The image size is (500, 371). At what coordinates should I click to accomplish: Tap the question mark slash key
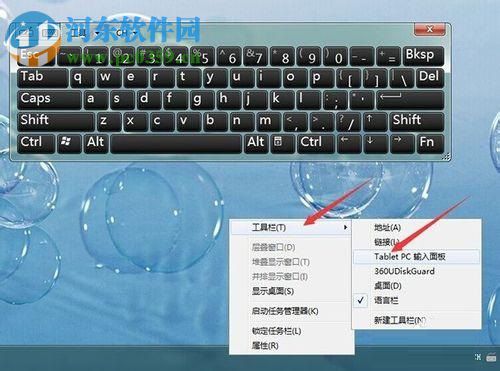[x=349, y=122]
